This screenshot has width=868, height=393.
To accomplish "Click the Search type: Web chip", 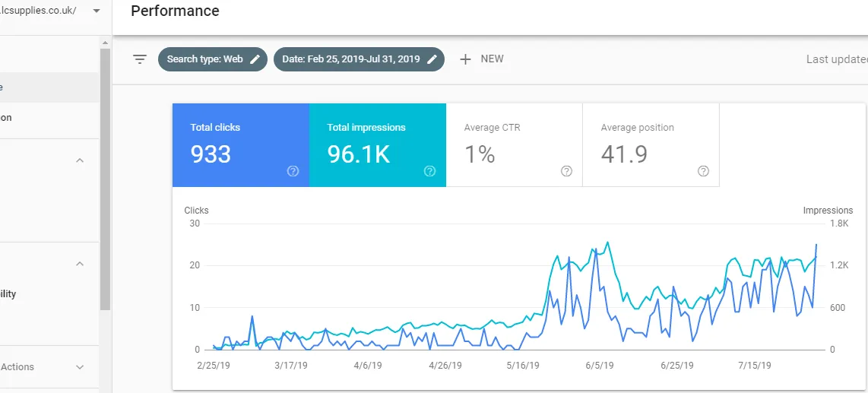I will click(x=213, y=59).
